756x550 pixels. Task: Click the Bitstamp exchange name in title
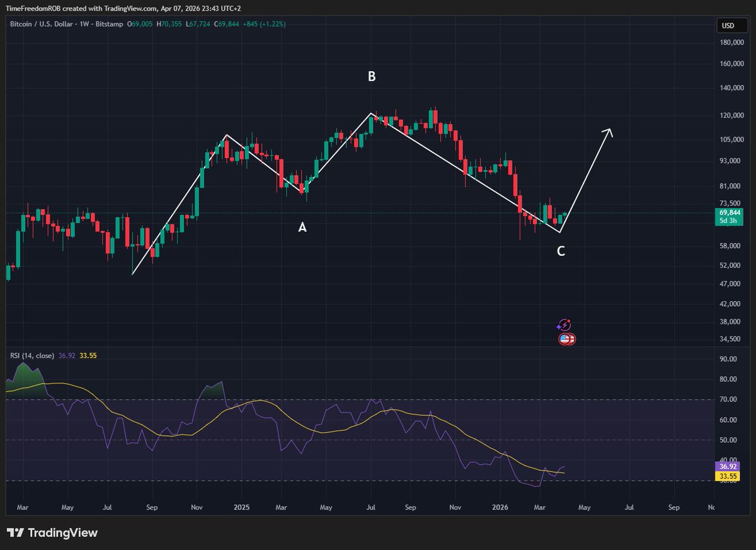[x=110, y=24]
